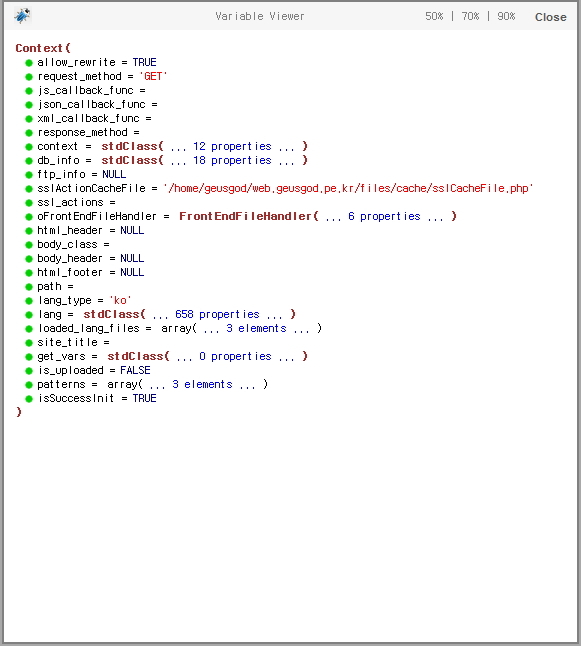Image resolution: width=581 pixels, height=646 pixels.
Task: Expand get_vars stdClass 0 properties
Action: coord(207,357)
